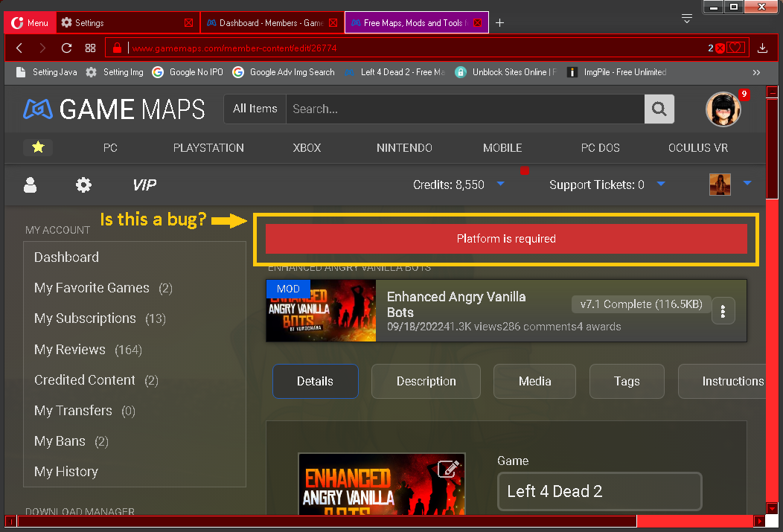Switch to the Description tab
This screenshot has height=532, width=783.
tap(426, 381)
